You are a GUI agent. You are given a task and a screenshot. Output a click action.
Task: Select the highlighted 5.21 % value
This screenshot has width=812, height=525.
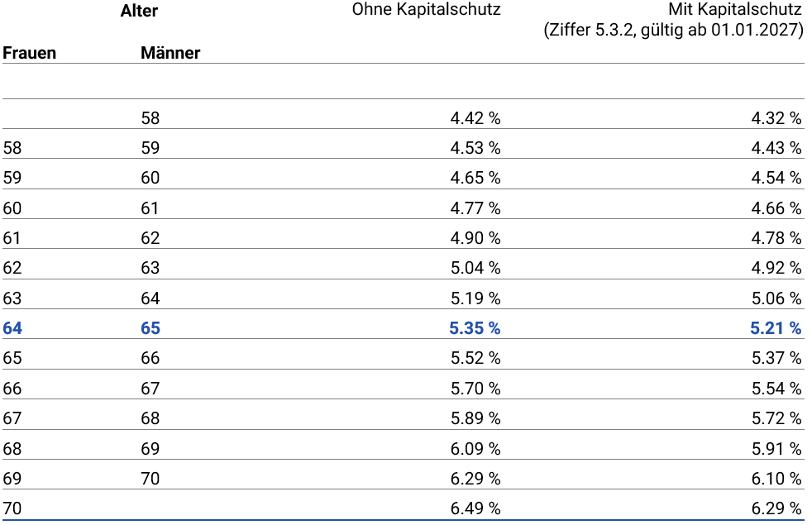click(776, 328)
